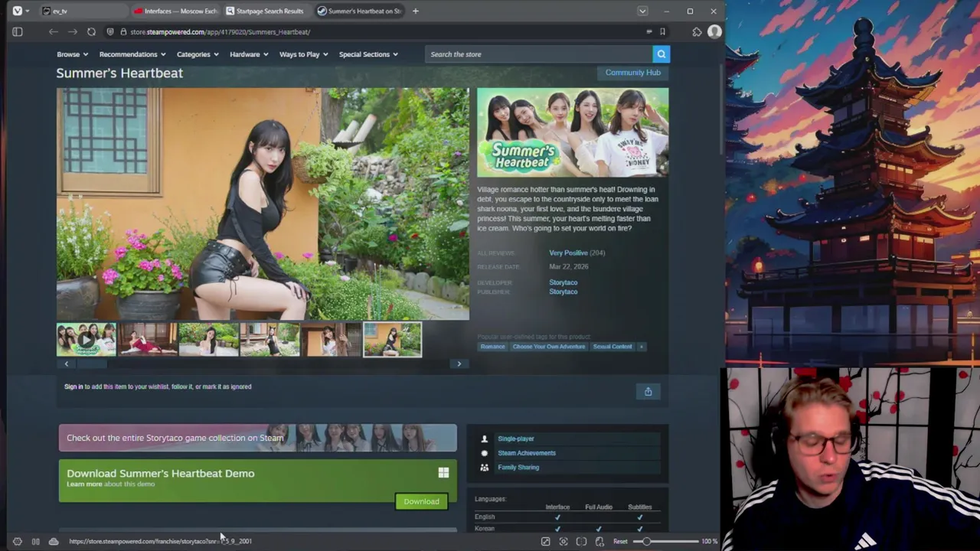980x551 pixels.
Task: Expand the Ways to Play dropdown
Action: tap(304, 54)
